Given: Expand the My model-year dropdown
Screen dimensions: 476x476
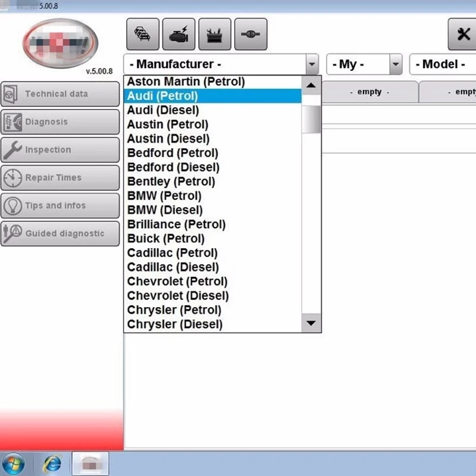Looking at the screenshot, I should 395,64.
